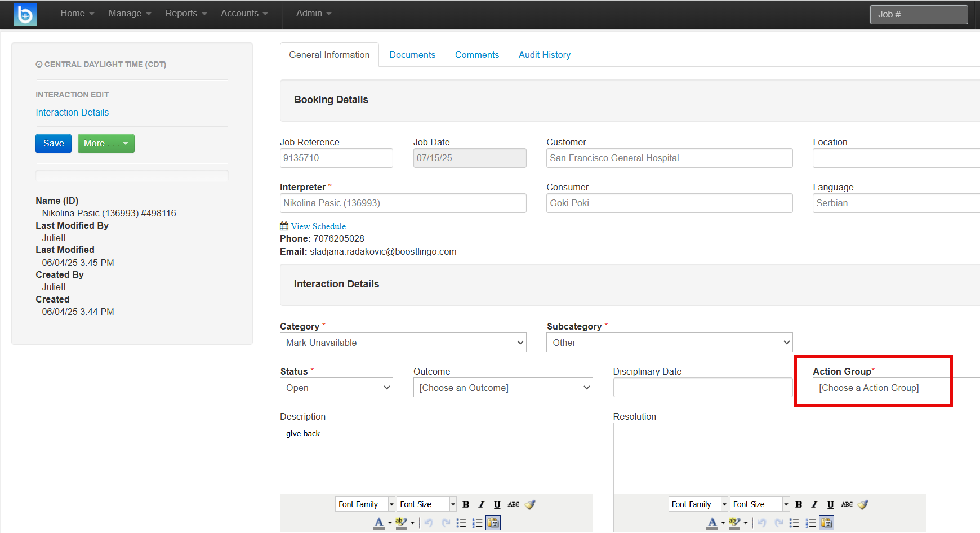Open the Outcome dropdown

pos(502,387)
